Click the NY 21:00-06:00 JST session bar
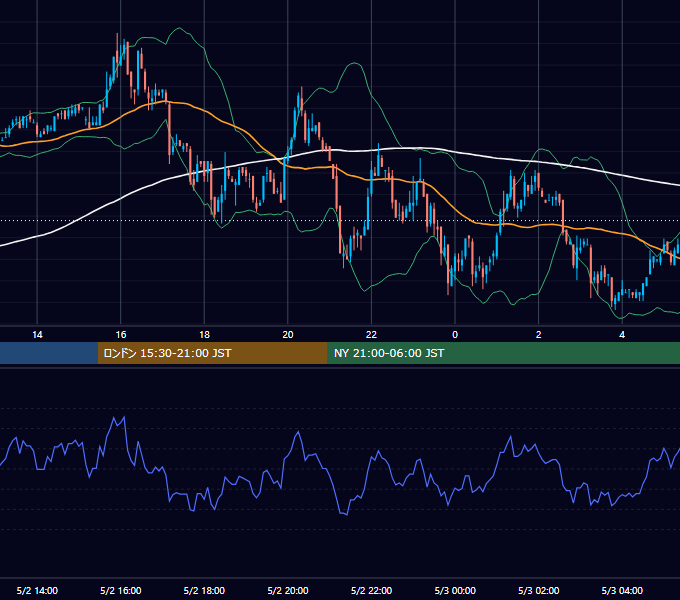 point(503,353)
